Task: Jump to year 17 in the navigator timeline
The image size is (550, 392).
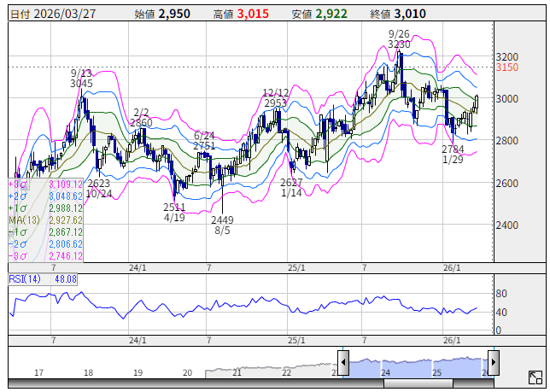Action: click(x=38, y=373)
